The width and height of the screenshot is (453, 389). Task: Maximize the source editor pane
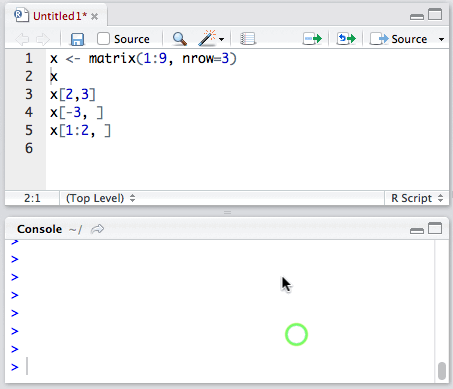pos(435,15)
